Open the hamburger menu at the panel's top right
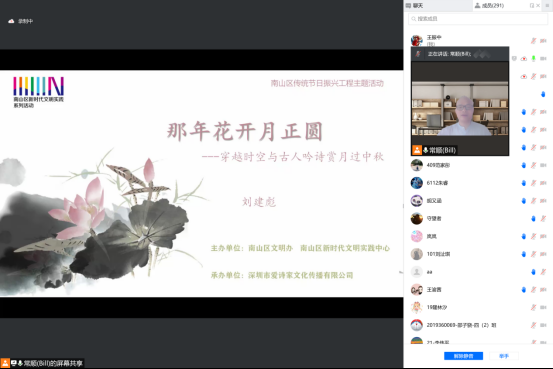The image size is (553, 369). [547, 5]
